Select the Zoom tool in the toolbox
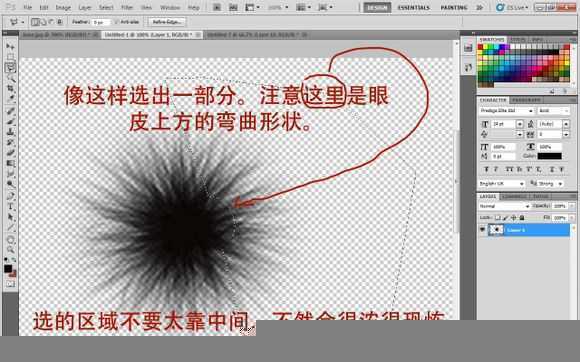The image size is (580, 362). 10,250
